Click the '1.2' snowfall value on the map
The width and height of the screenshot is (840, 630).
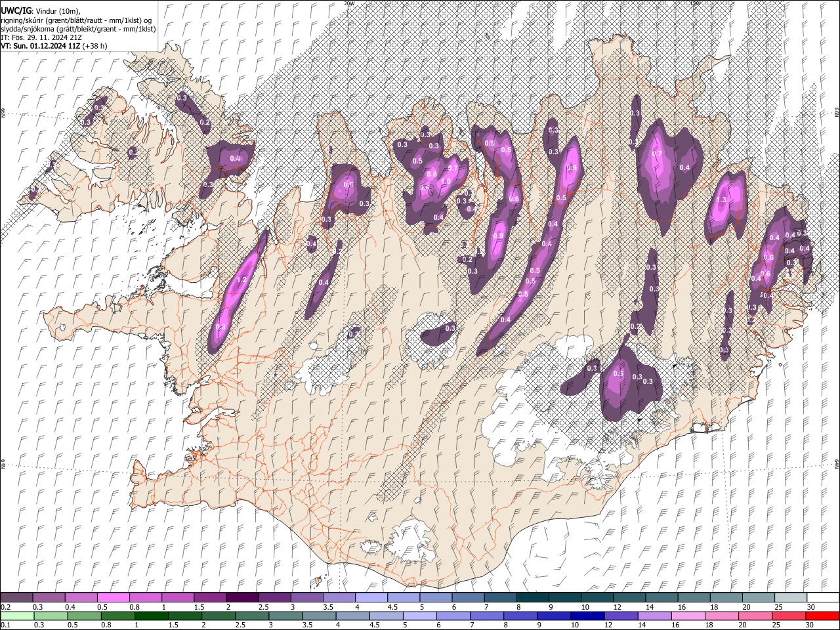click(x=241, y=280)
